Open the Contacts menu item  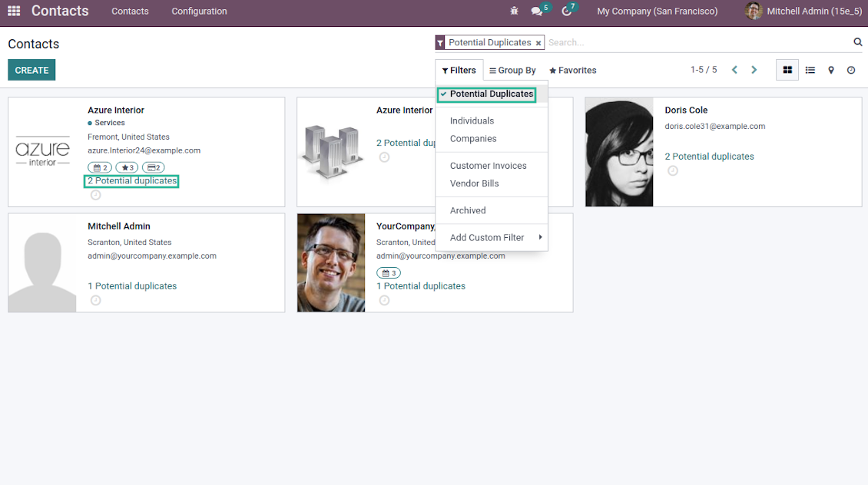[x=130, y=11]
